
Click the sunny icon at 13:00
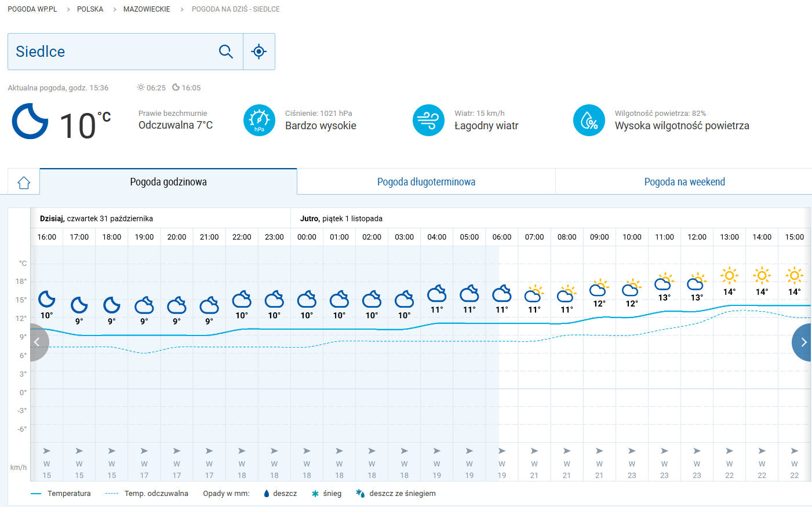point(729,275)
